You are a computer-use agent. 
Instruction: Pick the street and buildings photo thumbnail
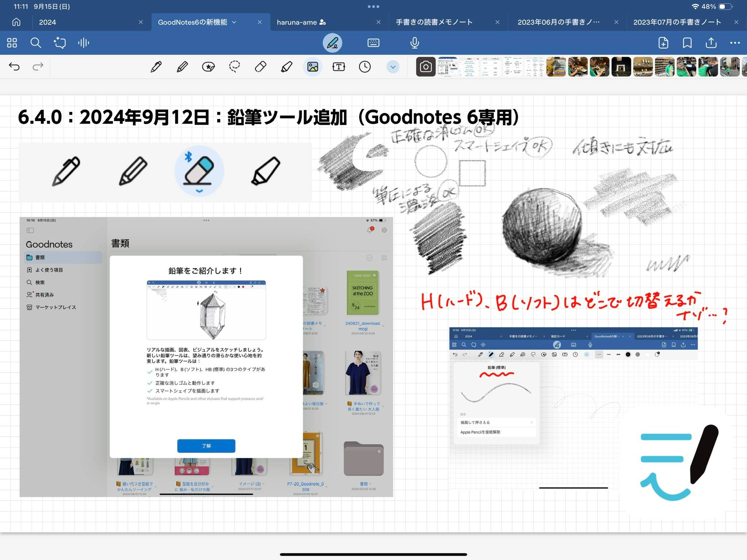pyautogui.click(x=730, y=67)
